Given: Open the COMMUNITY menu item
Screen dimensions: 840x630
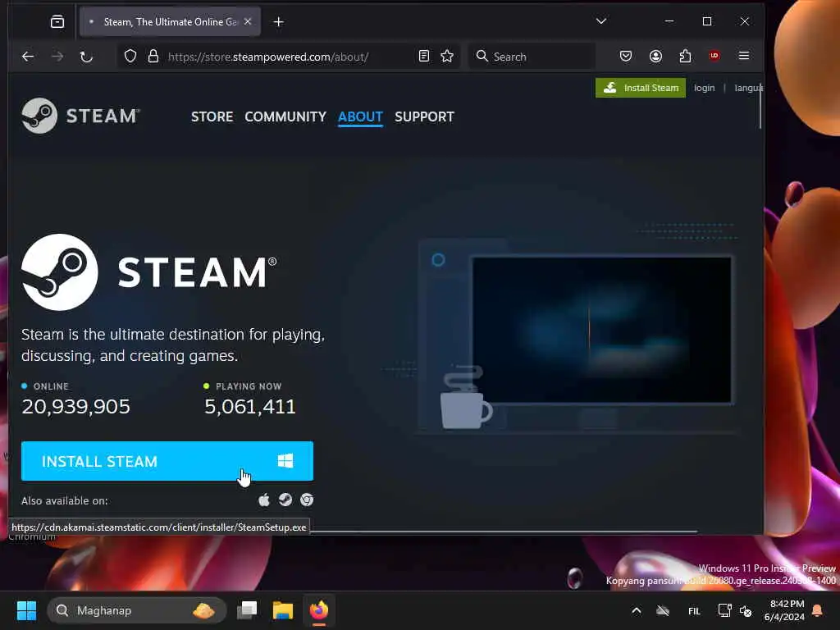Looking at the screenshot, I should point(285,116).
